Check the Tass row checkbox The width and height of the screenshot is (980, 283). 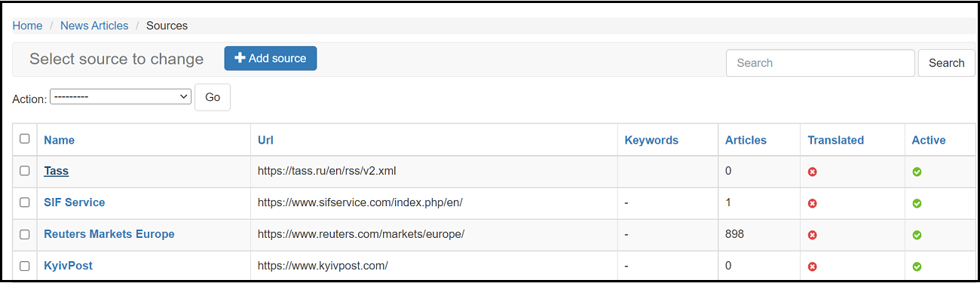(25, 171)
